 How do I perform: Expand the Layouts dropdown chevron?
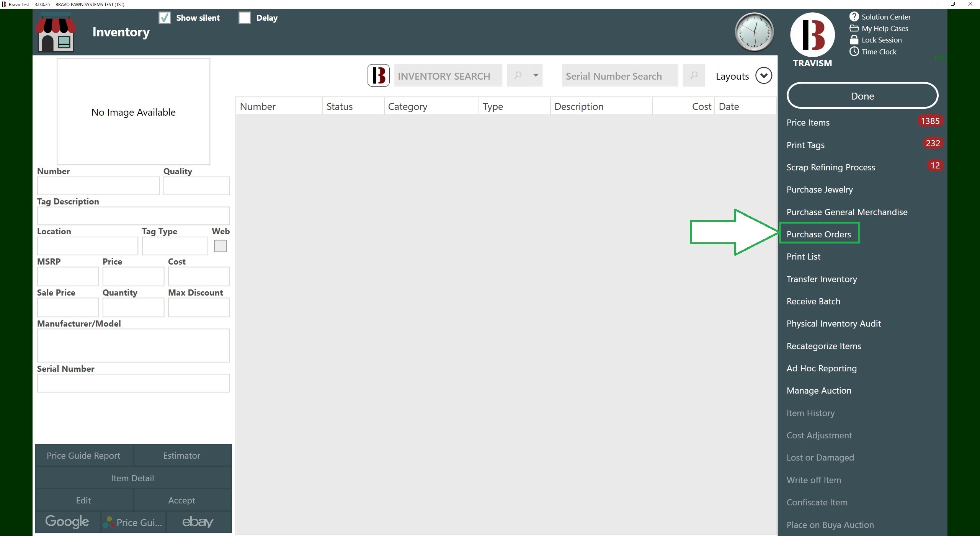pos(764,75)
